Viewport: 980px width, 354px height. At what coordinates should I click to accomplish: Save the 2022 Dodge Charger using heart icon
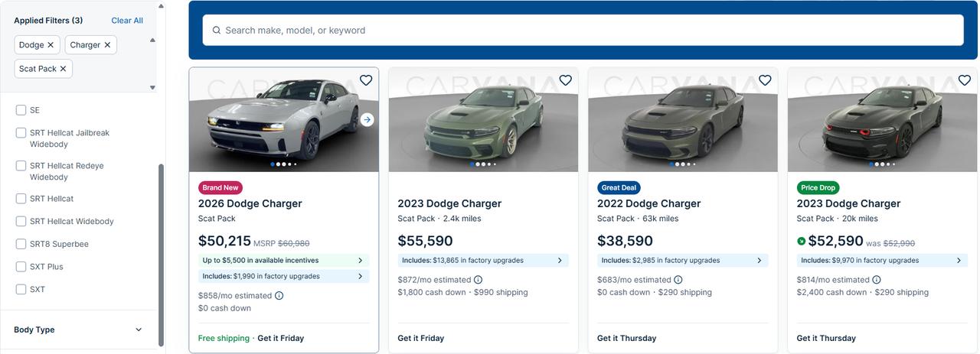pyautogui.click(x=765, y=80)
